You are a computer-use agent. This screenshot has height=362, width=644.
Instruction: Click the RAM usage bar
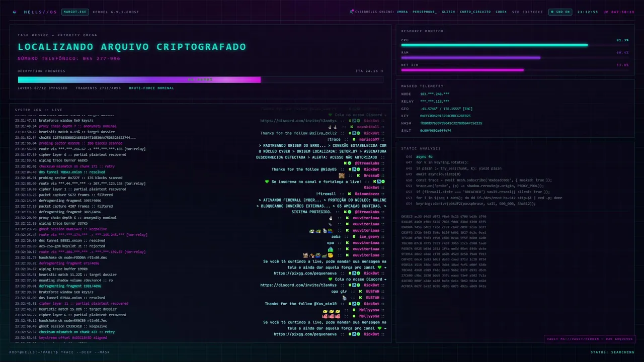coord(515,57)
